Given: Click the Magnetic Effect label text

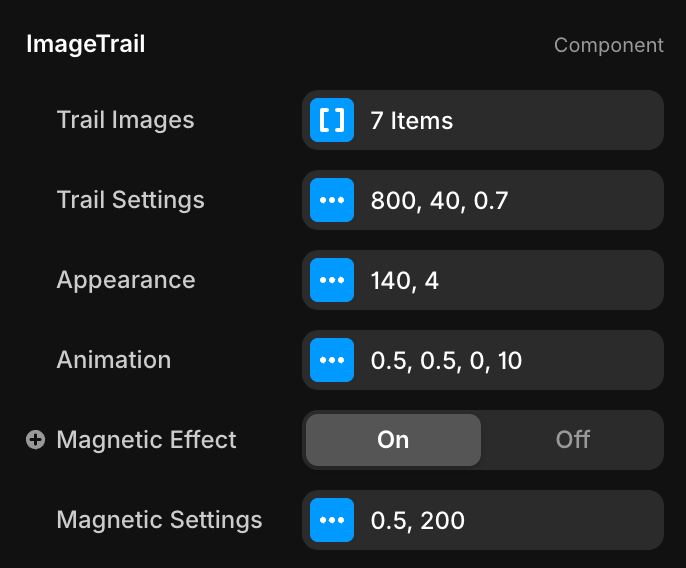Looking at the screenshot, I should point(146,440).
